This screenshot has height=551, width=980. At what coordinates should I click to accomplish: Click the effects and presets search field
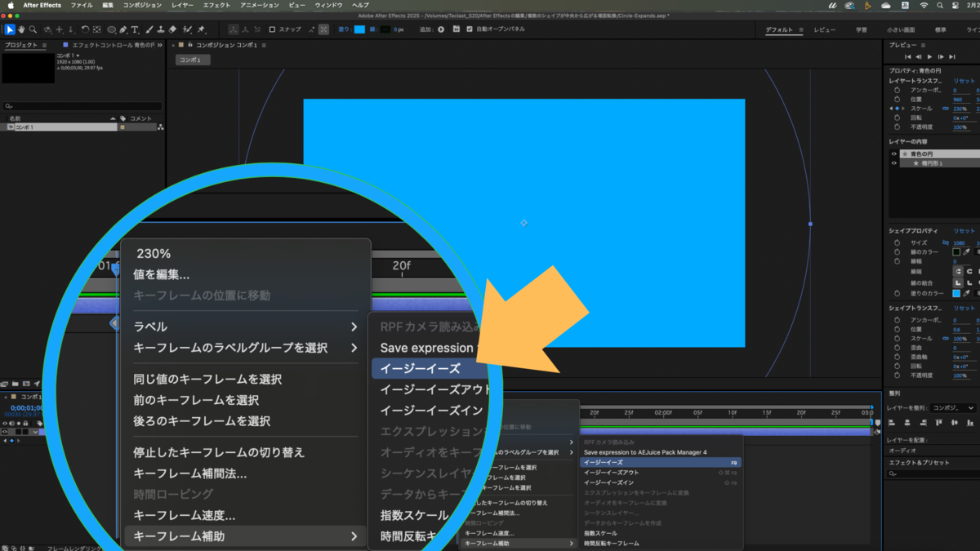pos(932,473)
